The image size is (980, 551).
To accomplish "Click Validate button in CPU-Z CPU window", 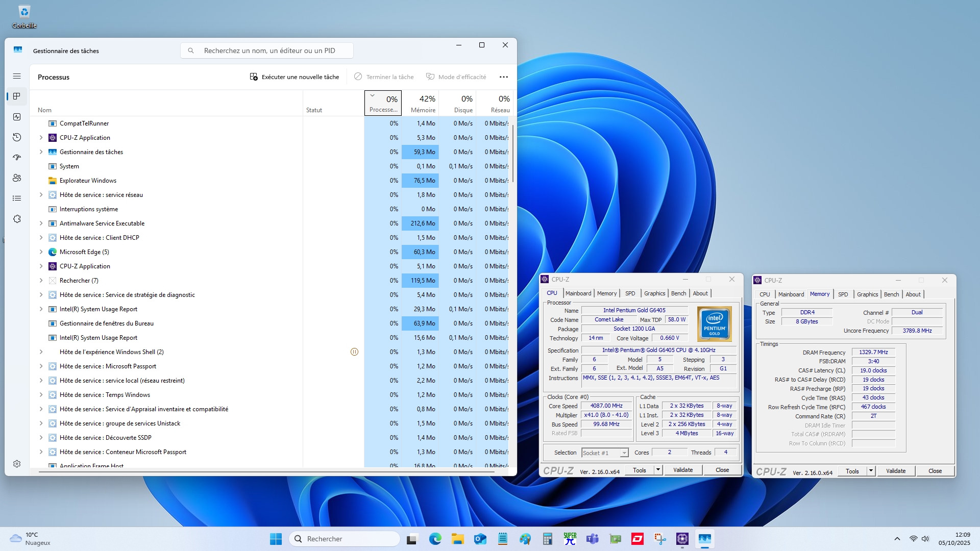I will coord(682,470).
